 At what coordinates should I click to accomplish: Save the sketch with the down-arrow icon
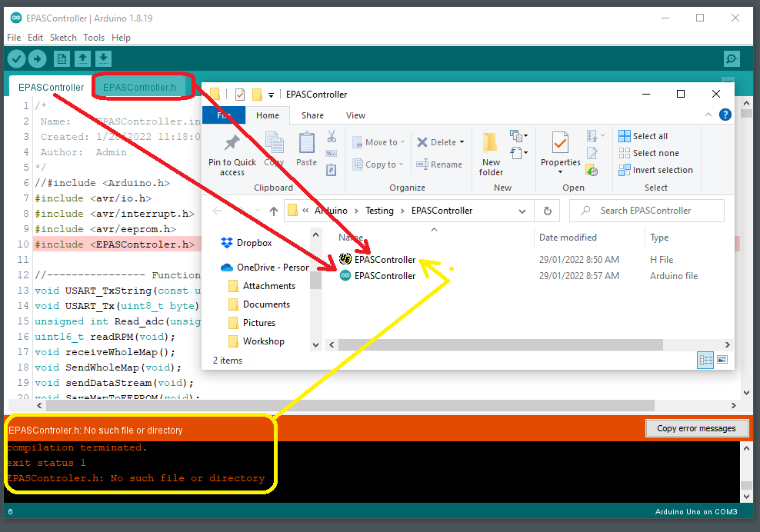pos(103,58)
